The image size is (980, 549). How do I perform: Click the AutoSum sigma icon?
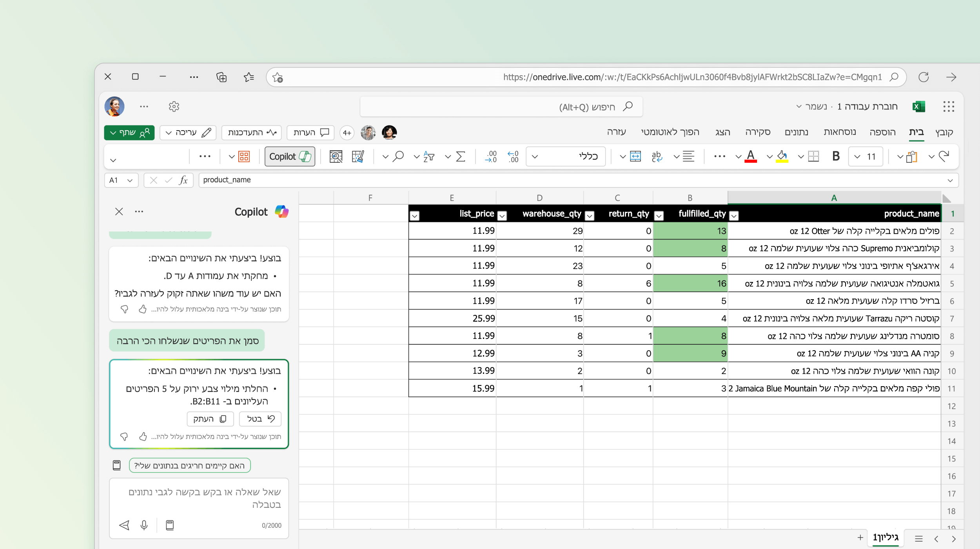(x=461, y=156)
